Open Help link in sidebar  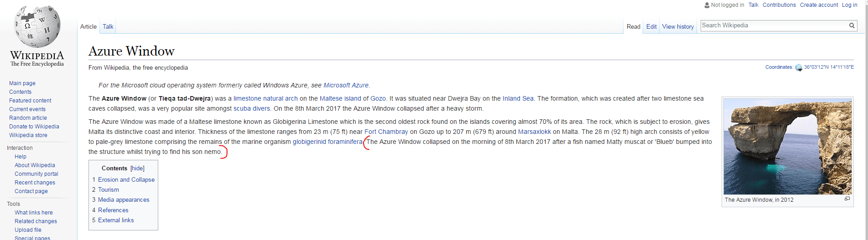click(21, 157)
